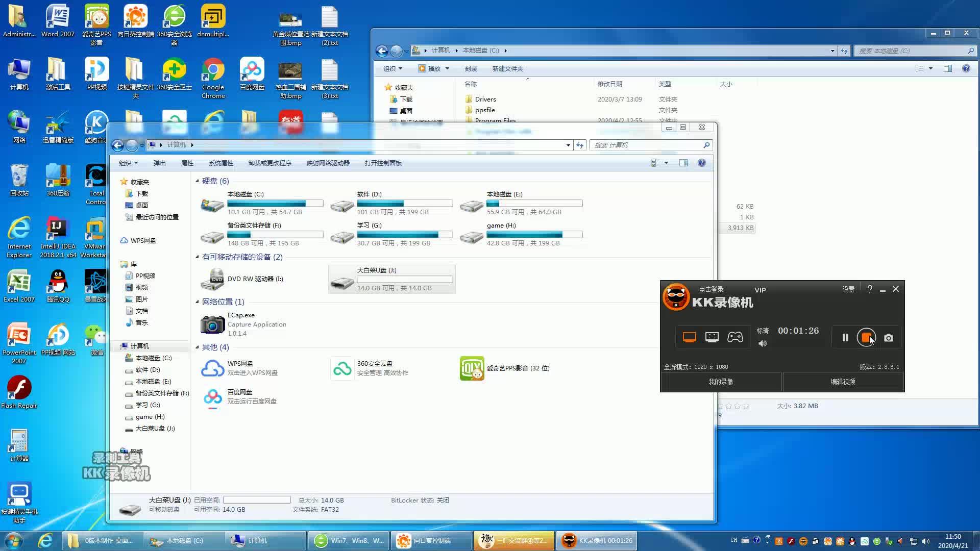Click 卸载或更改程序 in the toolbar

click(x=269, y=163)
